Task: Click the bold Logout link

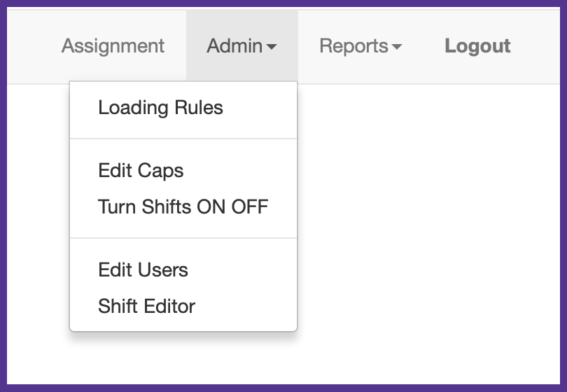Action: 477,46
